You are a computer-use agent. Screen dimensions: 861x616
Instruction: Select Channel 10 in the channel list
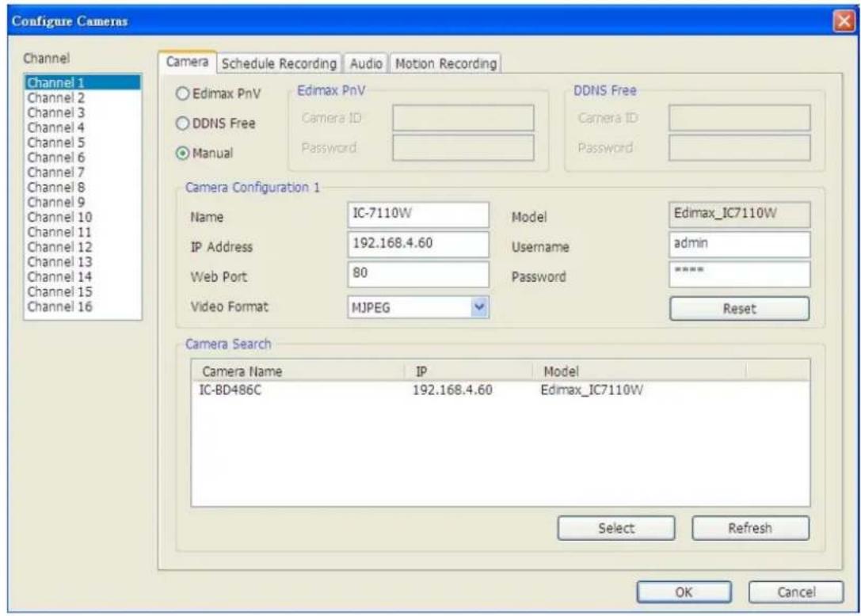point(83,217)
